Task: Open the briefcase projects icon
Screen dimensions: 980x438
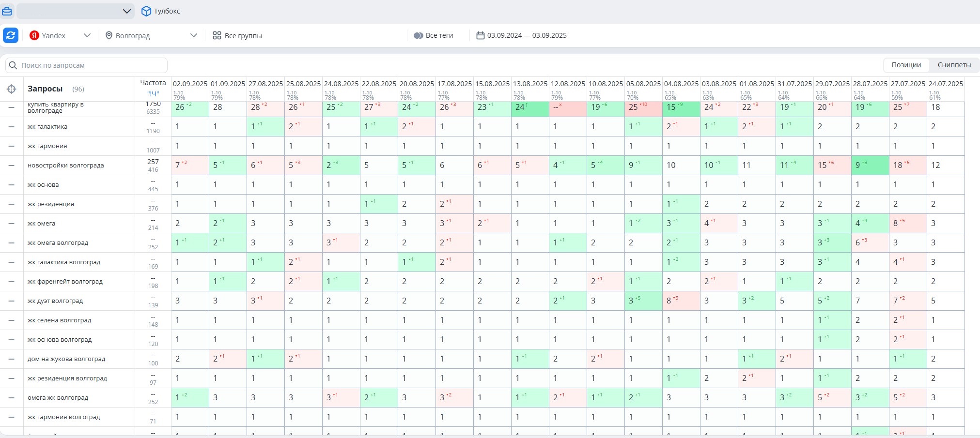Action: tap(7, 11)
